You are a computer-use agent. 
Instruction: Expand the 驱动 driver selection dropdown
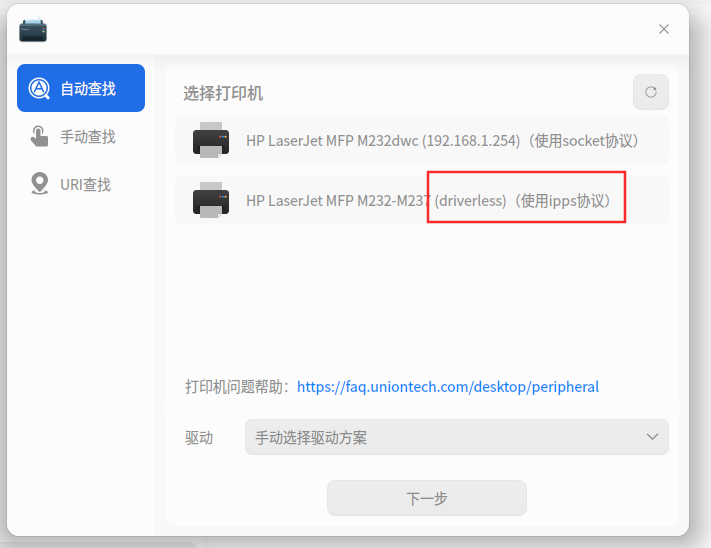point(457,437)
